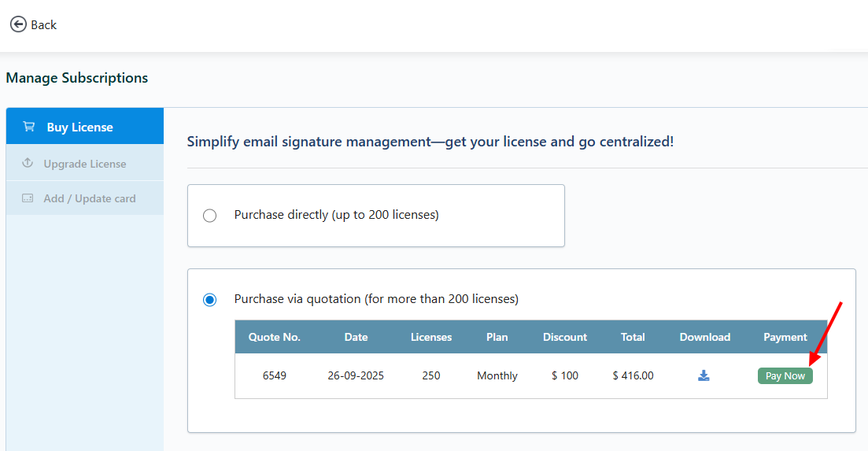Select the Purchase via quotation radio button

209,300
